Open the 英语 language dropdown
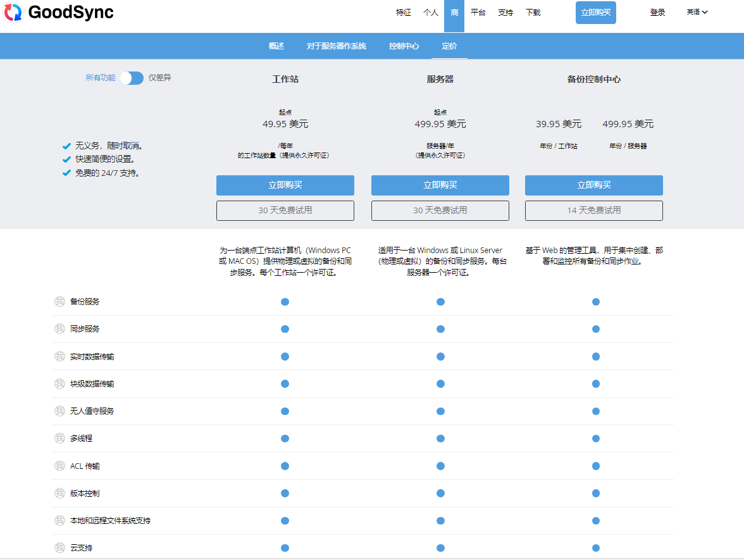Screen dimensions: 744x560 [x=697, y=13]
